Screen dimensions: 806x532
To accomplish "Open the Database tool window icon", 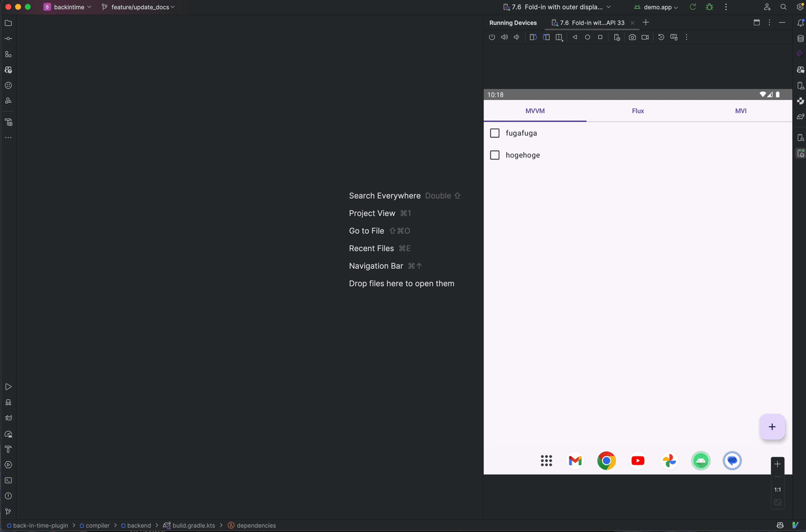I will [x=800, y=38].
